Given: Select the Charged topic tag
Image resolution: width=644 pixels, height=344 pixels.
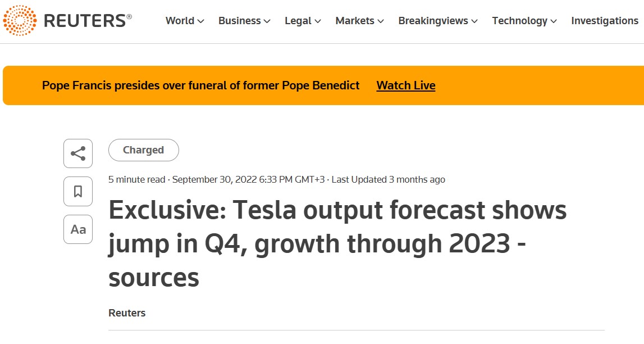Looking at the screenshot, I should (143, 150).
